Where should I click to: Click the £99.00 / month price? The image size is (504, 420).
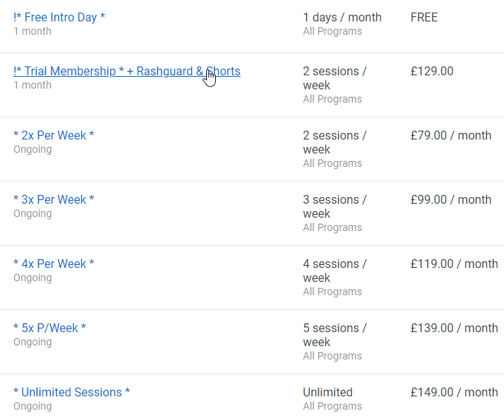click(x=451, y=199)
